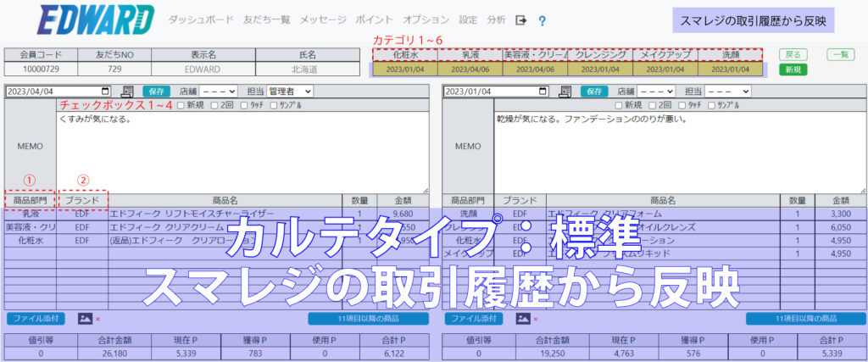
Task: Expand the 担当 dropdown showing 管理者
Action: pos(289,91)
